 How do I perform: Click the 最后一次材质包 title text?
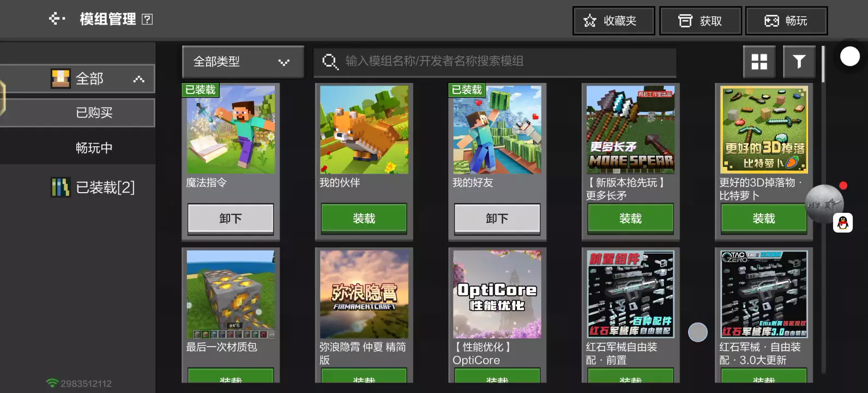pyautogui.click(x=222, y=347)
